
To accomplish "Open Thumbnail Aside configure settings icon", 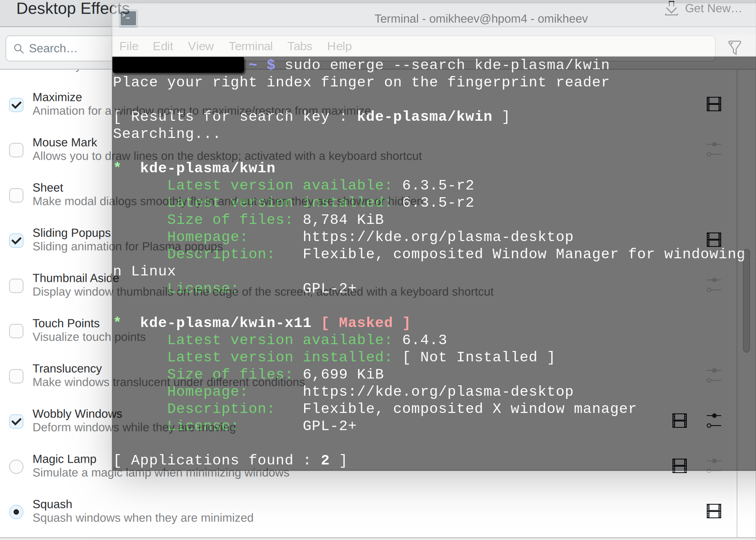I will pos(714,285).
